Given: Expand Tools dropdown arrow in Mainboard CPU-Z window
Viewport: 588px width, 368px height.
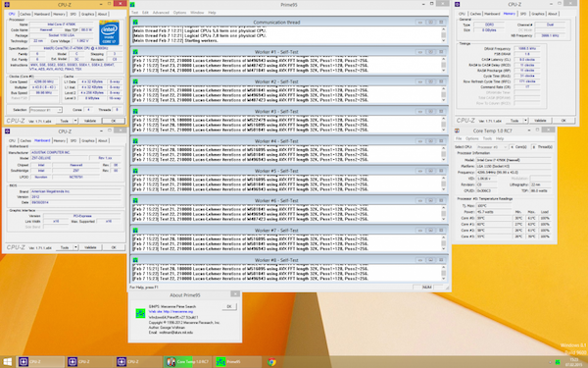Looking at the screenshot, I should (x=75, y=247).
